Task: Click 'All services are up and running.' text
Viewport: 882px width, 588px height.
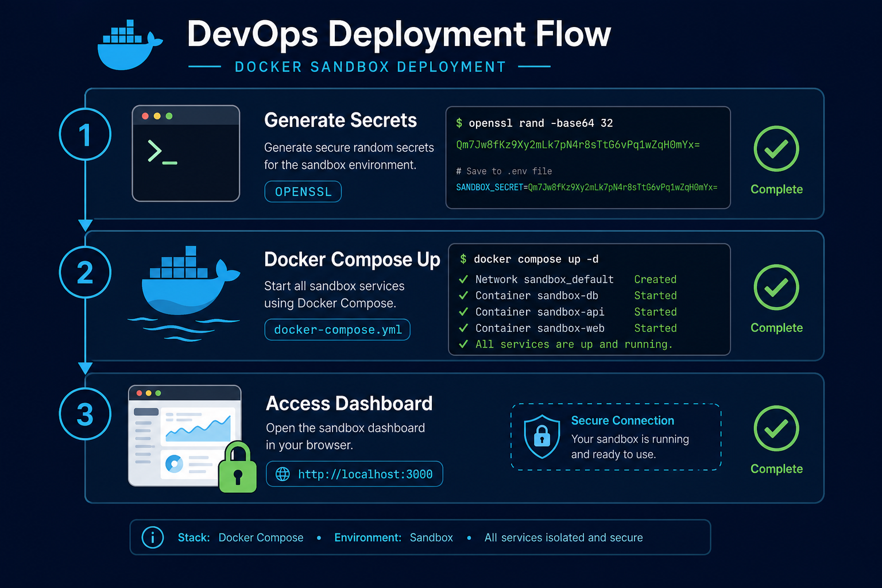Action: (x=574, y=345)
